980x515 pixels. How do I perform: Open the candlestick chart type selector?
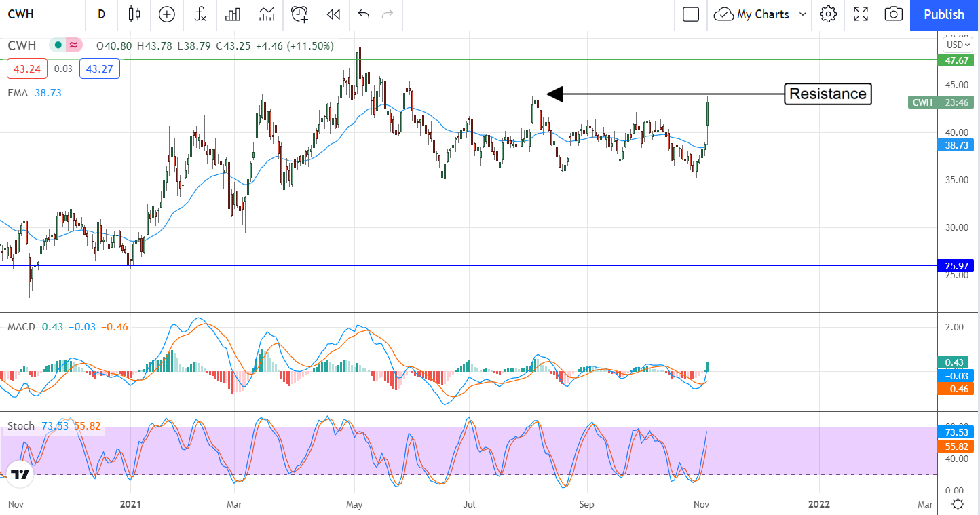[134, 14]
